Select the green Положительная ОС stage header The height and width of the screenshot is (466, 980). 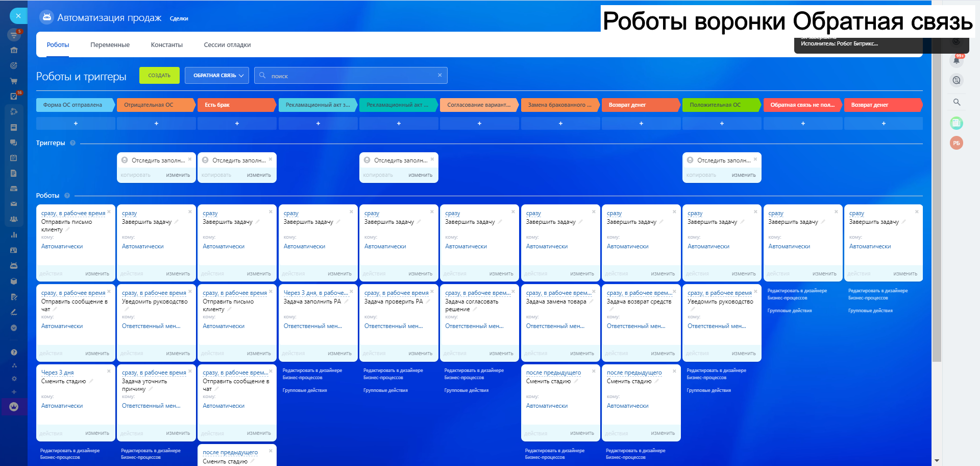coord(722,105)
